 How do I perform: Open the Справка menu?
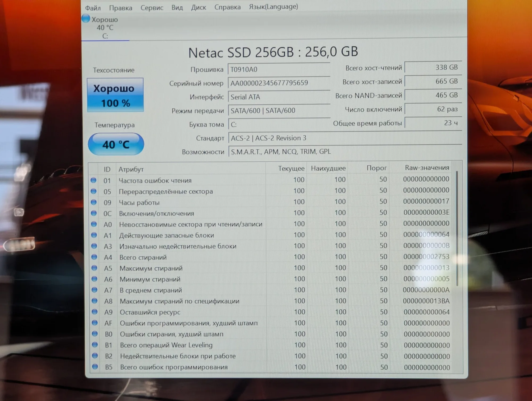coord(227,7)
